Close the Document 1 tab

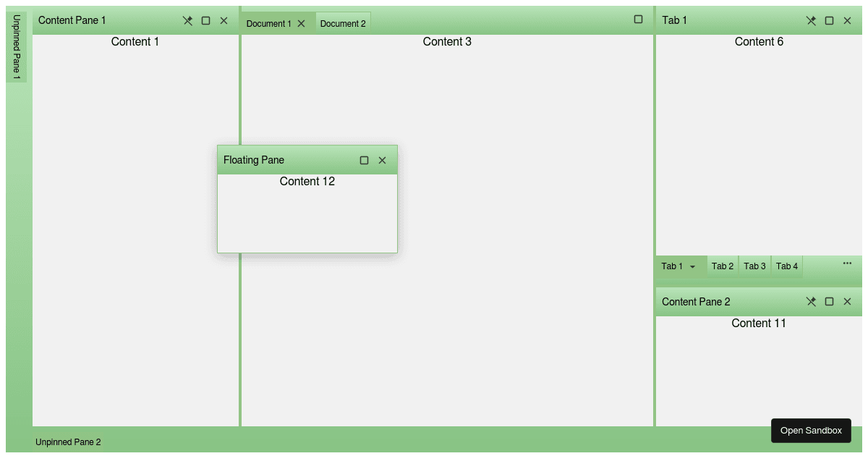(302, 23)
